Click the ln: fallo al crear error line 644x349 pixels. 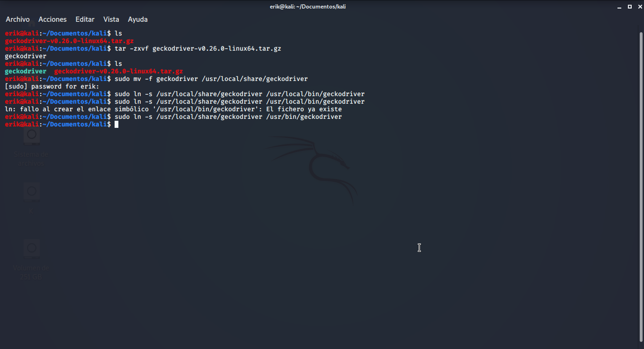point(173,109)
